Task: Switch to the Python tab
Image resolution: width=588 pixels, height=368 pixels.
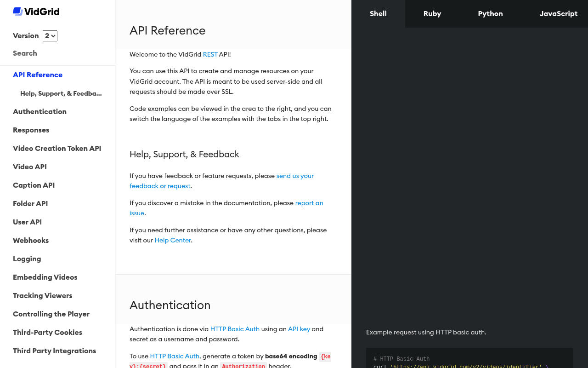Action: 490,14
